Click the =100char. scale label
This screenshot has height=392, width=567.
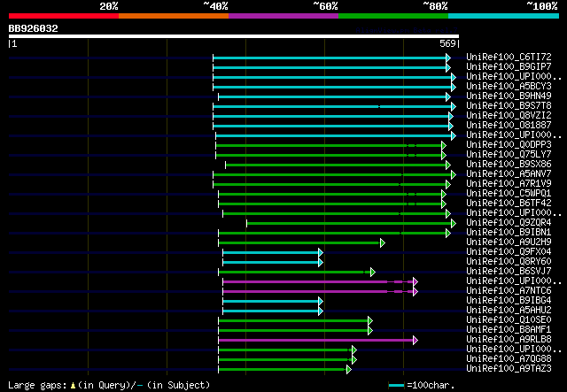(431, 385)
